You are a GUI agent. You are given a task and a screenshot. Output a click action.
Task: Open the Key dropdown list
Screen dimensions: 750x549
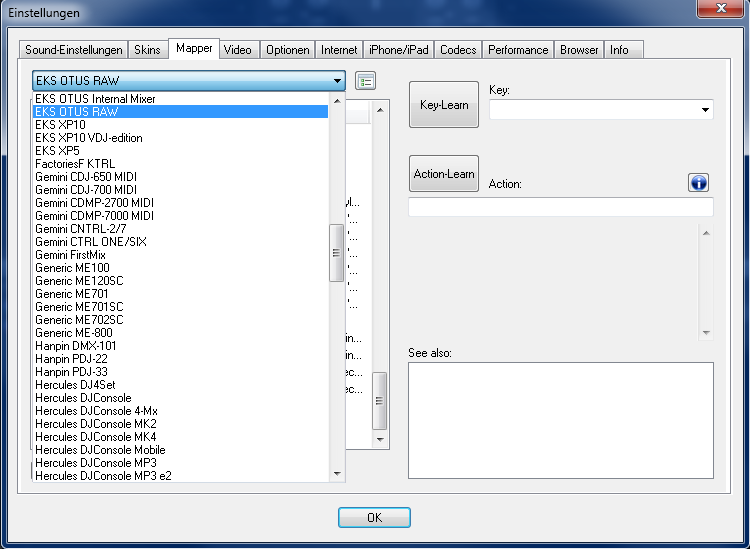point(705,110)
